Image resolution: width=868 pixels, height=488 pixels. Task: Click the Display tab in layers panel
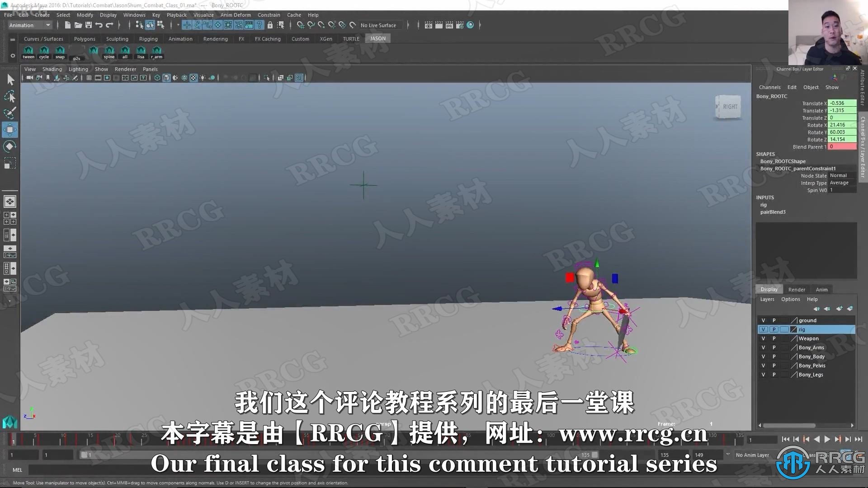tap(769, 289)
